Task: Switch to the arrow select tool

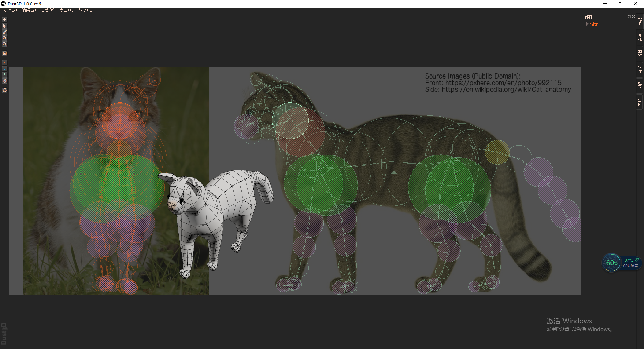Action: tap(4, 26)
